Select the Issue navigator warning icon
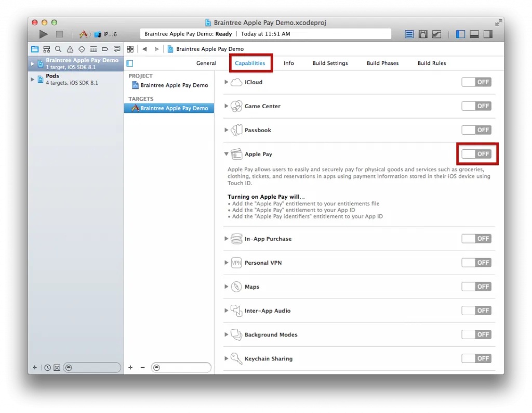This screenshot has width=532, height=413. tap(70, 49)
